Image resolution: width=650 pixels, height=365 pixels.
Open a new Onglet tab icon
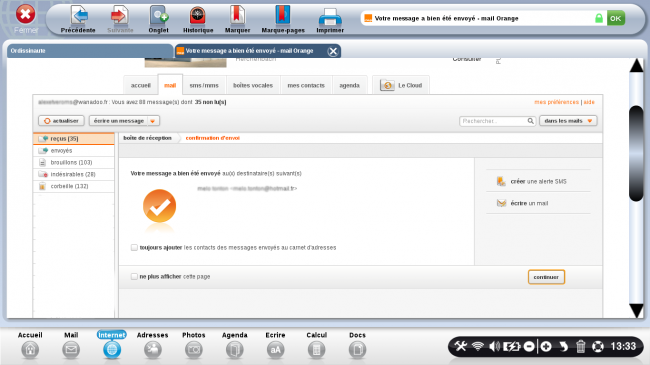(159, 16)
